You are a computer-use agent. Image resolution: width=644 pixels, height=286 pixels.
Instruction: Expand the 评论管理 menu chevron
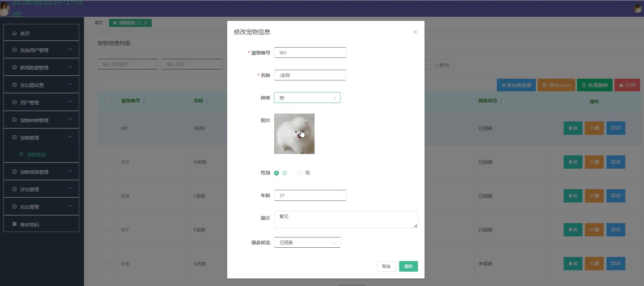pos(70,188)
